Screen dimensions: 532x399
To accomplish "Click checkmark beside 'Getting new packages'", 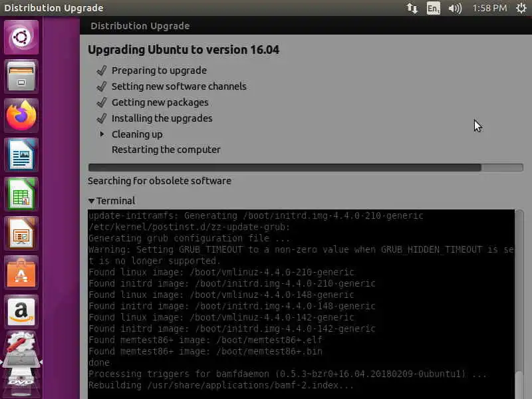I will point(102,102).
